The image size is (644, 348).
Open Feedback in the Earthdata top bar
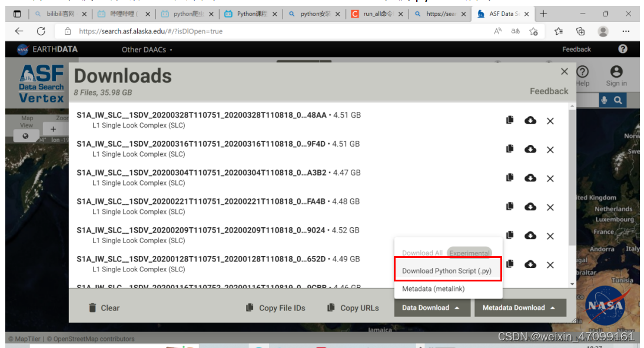[576, 49]
